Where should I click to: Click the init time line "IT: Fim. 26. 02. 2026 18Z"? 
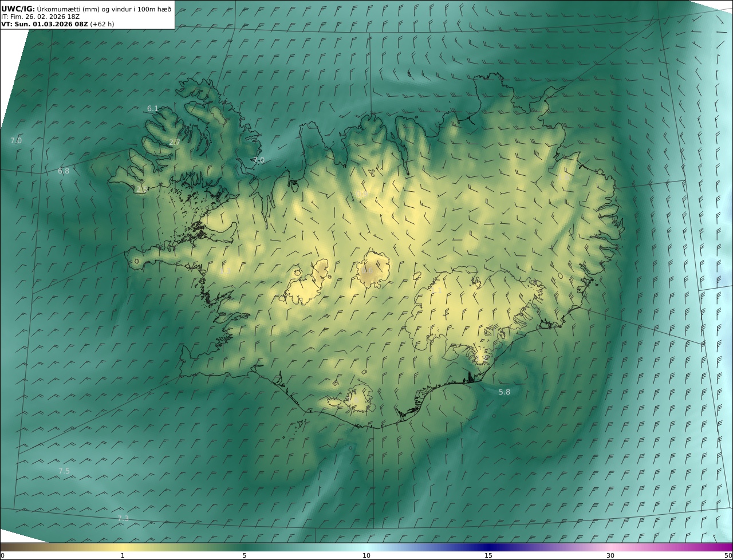(x=40, y=17)
